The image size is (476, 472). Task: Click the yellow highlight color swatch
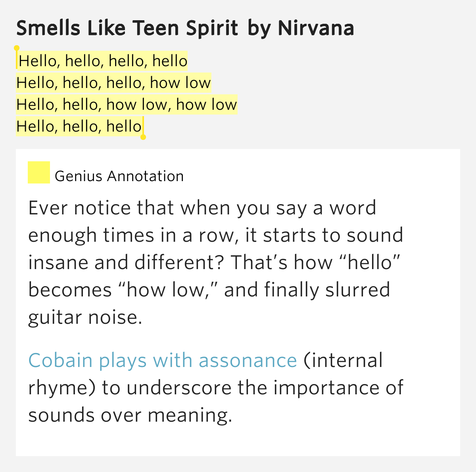tap(39, 172)
